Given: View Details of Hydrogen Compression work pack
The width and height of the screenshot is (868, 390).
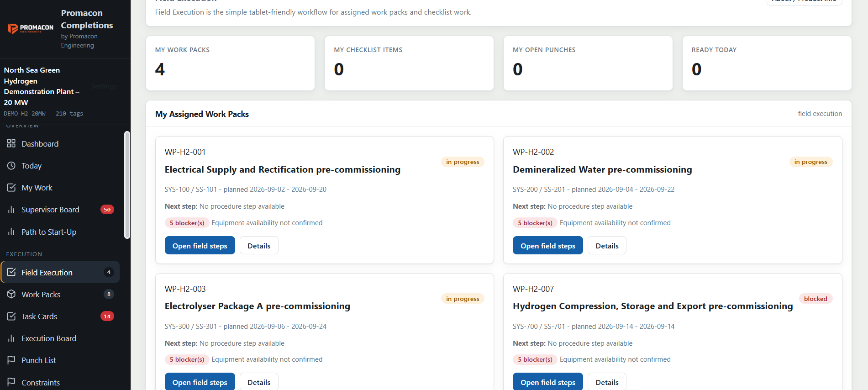Looking at the screenshot, I should pos(607,382).
